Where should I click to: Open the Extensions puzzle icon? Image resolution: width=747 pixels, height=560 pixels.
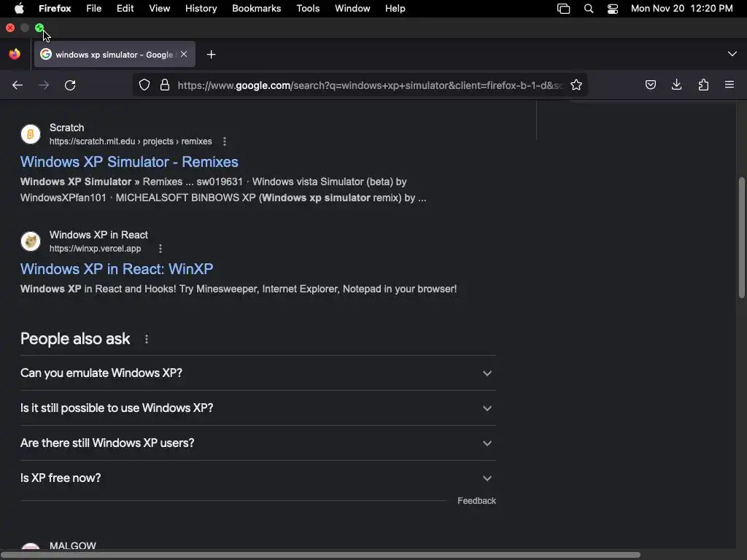[x=703, y=85]
